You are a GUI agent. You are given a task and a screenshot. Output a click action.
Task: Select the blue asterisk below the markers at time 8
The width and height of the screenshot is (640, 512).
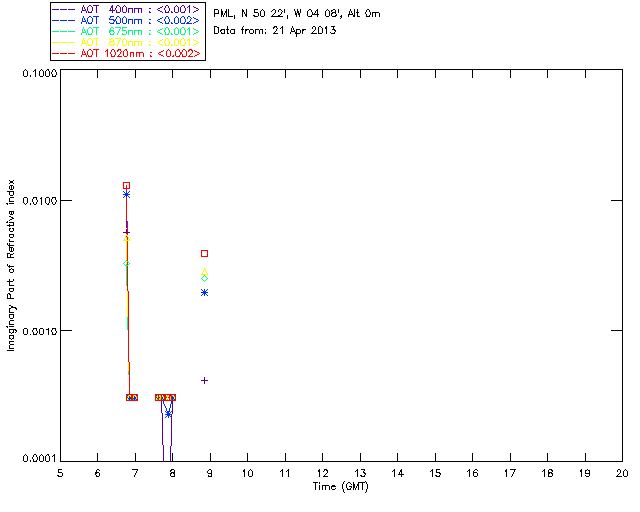(168, 414)
